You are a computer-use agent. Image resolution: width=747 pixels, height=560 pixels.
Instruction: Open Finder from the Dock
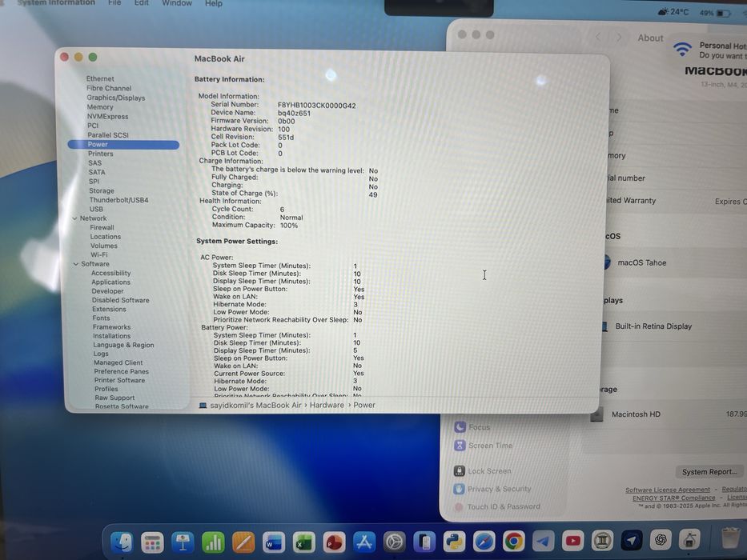[x=122, y=542]
